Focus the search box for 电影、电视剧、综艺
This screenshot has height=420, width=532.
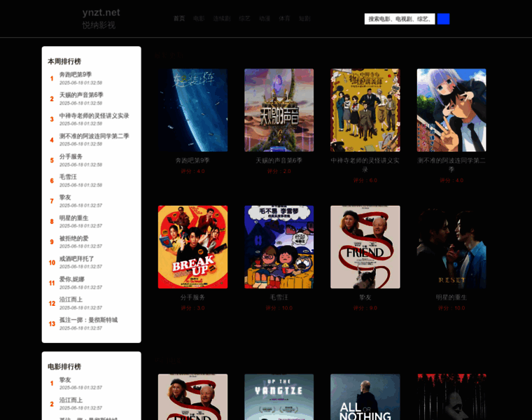[400, 19]
